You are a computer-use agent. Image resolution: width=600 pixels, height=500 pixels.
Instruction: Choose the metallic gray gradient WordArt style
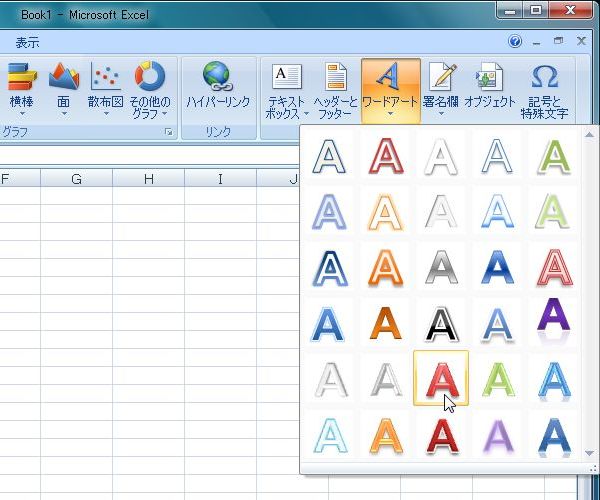coord(441,267)
